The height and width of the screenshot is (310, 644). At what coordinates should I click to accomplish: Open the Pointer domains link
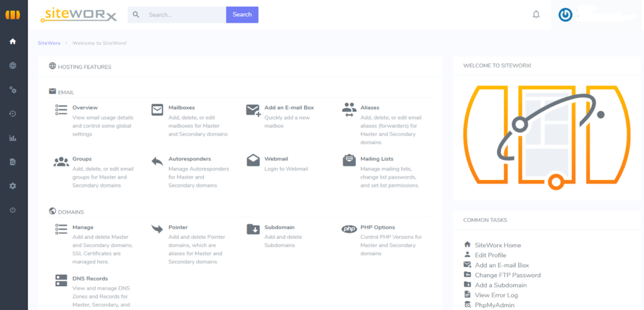178,227
